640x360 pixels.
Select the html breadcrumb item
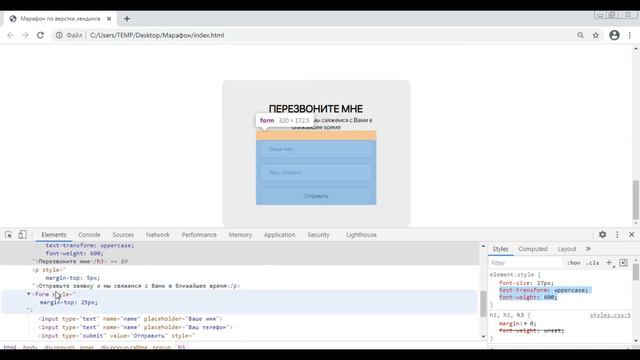(10, 347)
